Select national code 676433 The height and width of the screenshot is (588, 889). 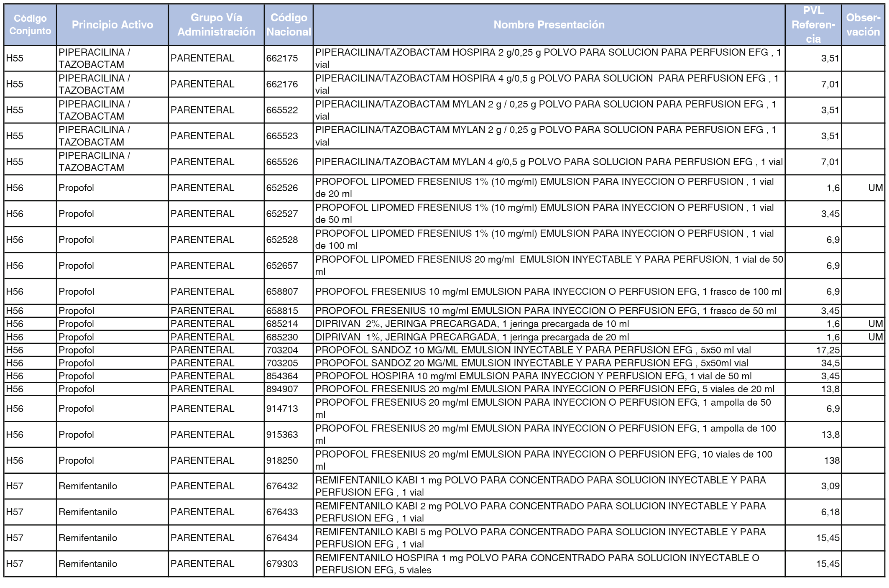coord(282,512)
